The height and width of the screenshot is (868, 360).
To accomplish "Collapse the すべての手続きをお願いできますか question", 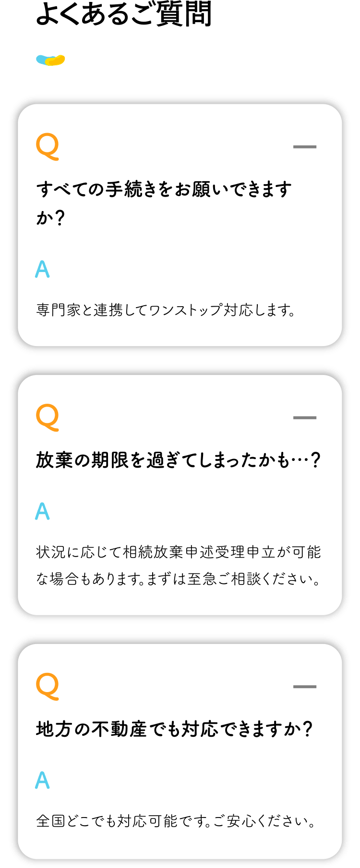I will [305, 147].
